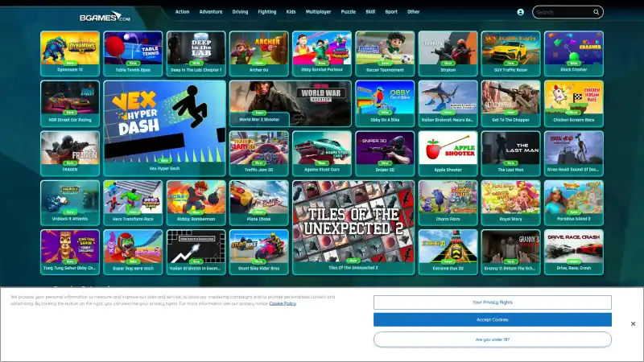This screenshot has width=644, height=362.
Task: Select the Soccer Tournament game thumbnail
Action: (385, 50)
